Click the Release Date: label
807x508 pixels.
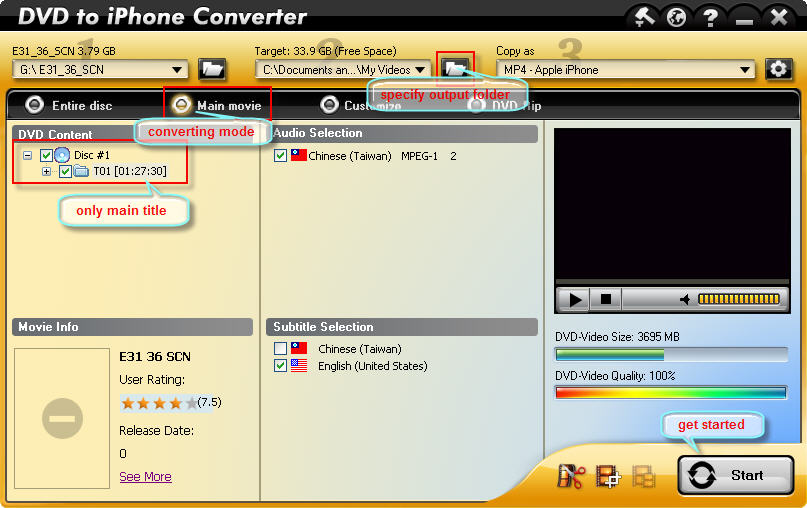click(x=156, y=430)
